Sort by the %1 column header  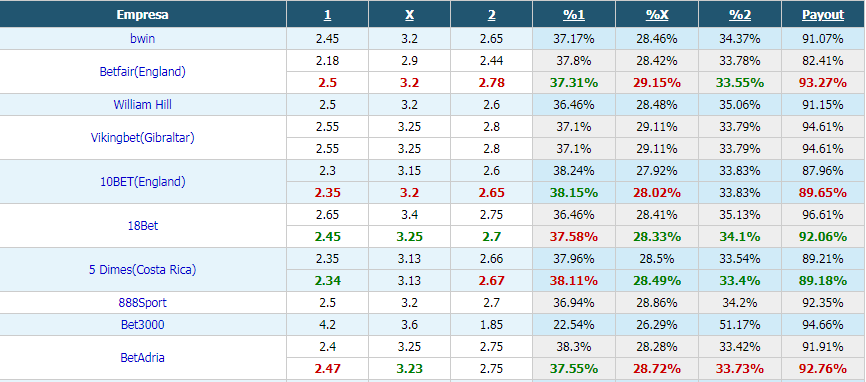[574, 15]
